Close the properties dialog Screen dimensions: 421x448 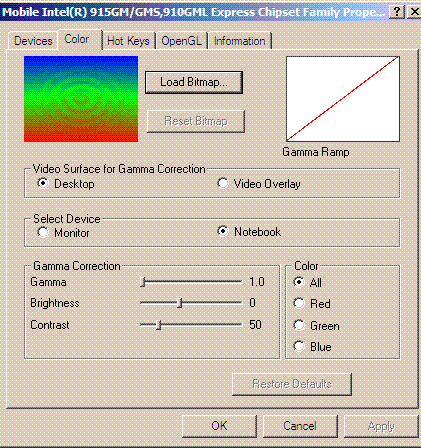point(414,12)
